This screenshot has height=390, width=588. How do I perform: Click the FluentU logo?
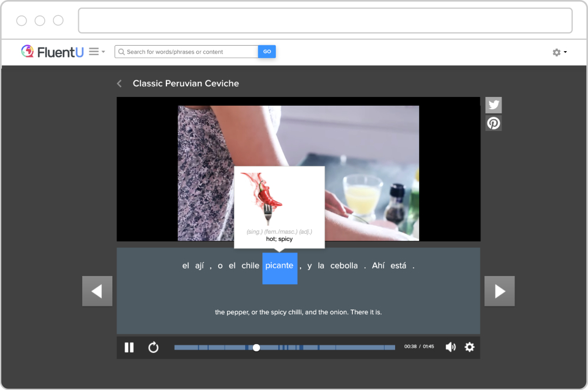point(52,52)
